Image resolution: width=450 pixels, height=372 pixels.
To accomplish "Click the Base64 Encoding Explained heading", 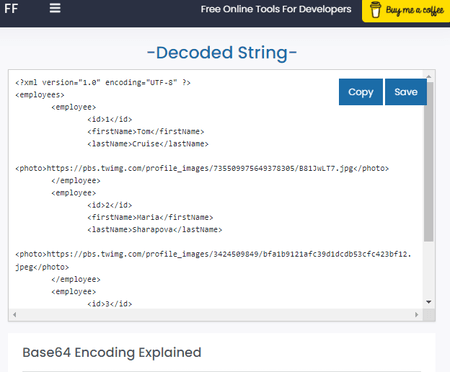I will pyautogui.click(x=112, y=352).
